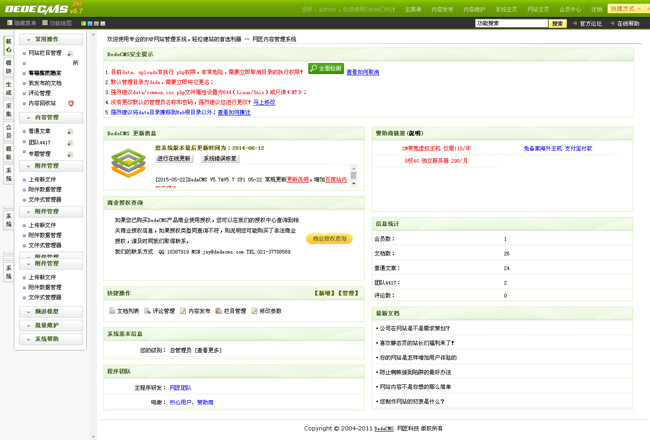Viewport: 650px width, 440px height.
Task: Click the update news scroll-down arrow
Action: pyautogui.click(x=354, y=183)
